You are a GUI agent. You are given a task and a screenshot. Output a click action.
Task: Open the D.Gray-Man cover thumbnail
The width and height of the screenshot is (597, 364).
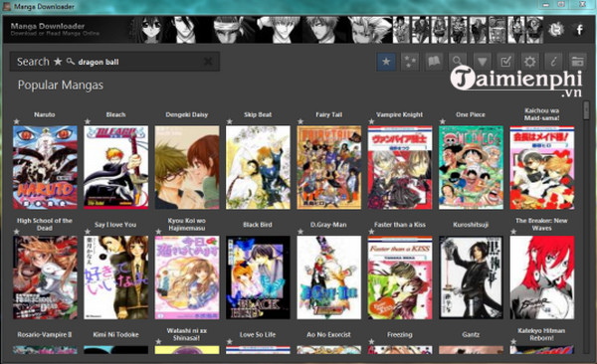coord(329,277)
